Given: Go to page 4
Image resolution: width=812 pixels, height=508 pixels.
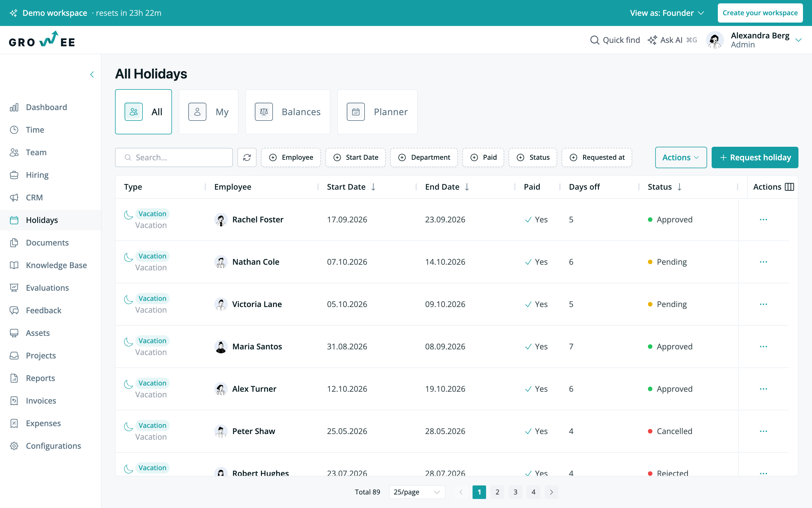Looking at the screenshot, I should [533, 492].
